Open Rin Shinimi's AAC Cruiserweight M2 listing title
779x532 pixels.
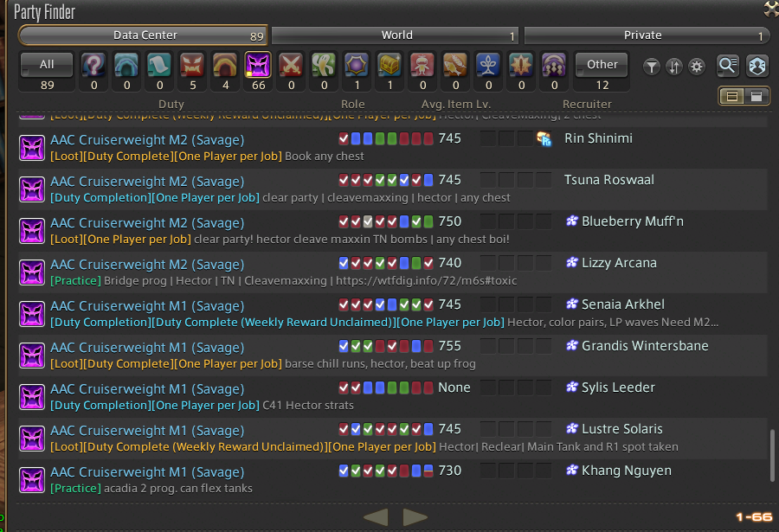click(147, 140)
